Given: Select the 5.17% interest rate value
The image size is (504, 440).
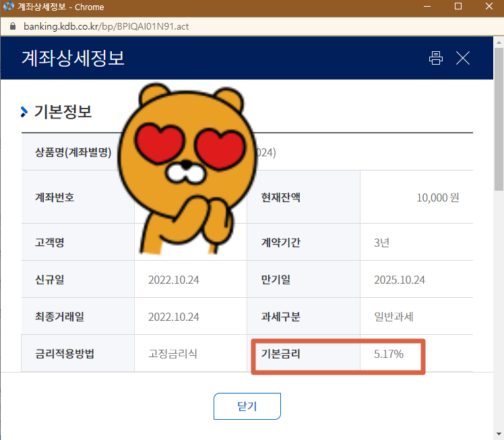Looking at the screenshot, I should coord(389,354).
